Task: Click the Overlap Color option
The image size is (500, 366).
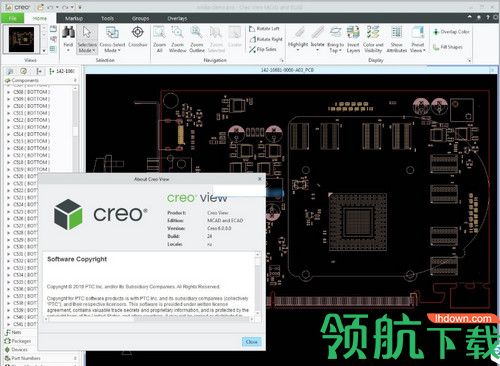Action: 451,32
